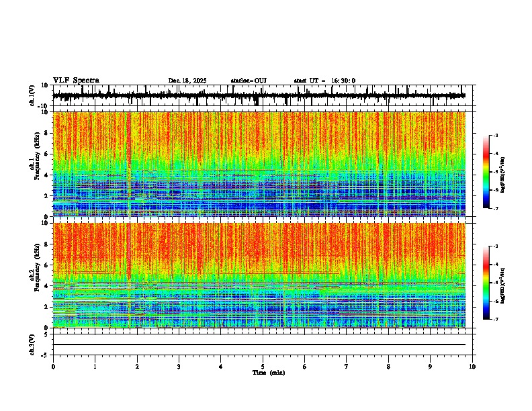Screen dimensions: 532x411
Task: Click time axis tick label "8"
Action: [388, 367]
